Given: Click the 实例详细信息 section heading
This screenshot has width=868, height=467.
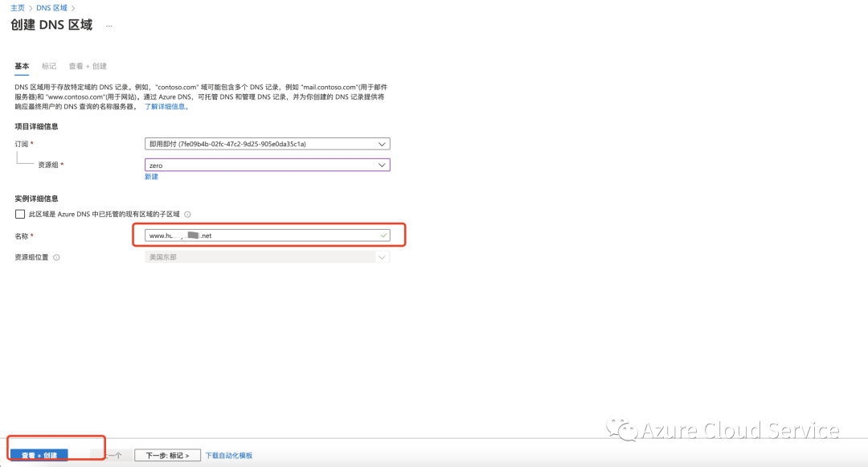Looking at the screenshot, I should click(36, 198).
